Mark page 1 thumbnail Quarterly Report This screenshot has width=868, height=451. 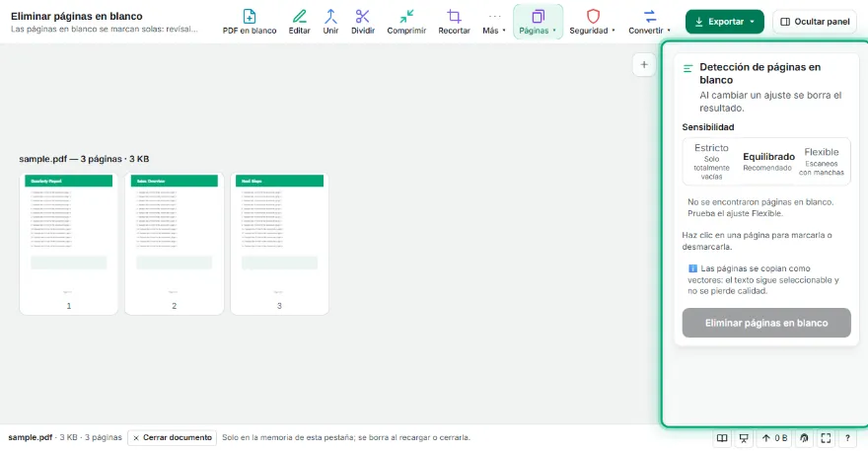coord(69,244)
